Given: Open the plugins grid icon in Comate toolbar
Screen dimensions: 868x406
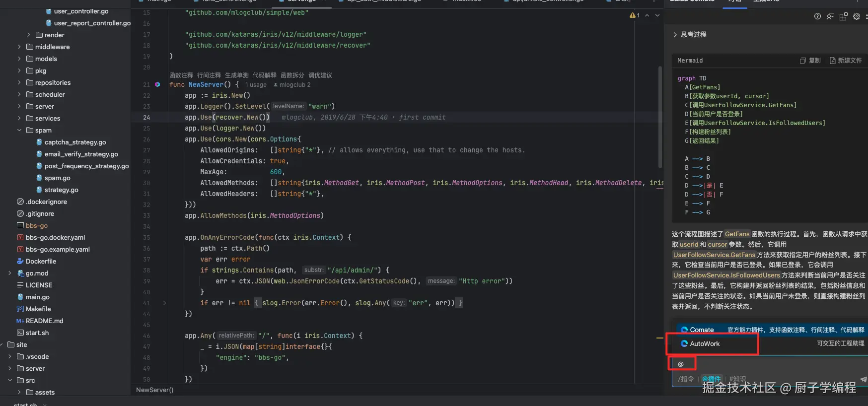Looking at the screenshot, I should coord(843,16).
